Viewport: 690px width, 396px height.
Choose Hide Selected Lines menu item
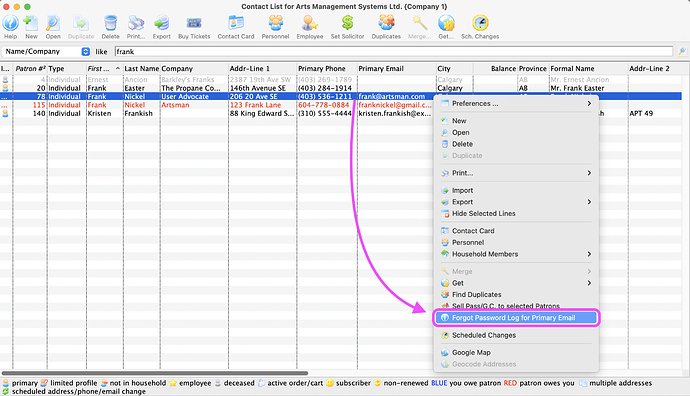(x=516, y=213)
